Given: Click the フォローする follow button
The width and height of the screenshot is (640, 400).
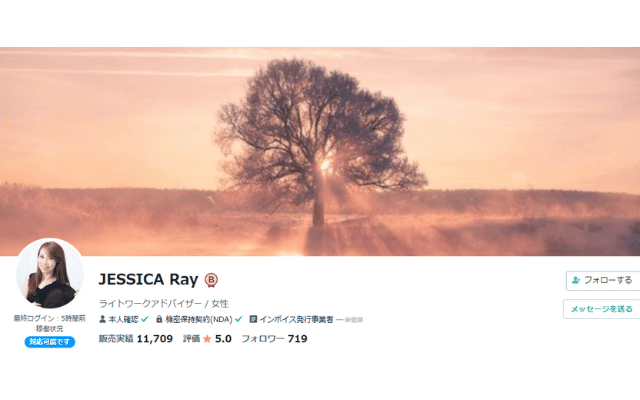Looking at the screenshot, I should 603,280.
